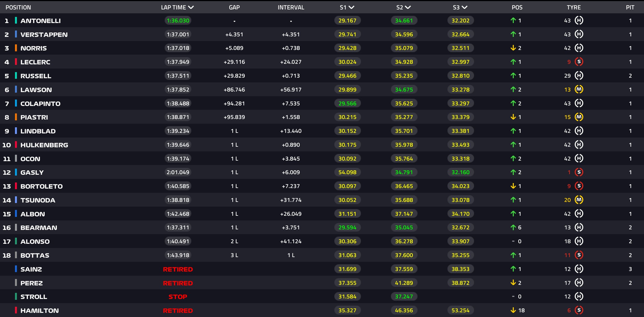644x317 pixels.
Task: Click Antonelli's teal team color bar
Action: (16, 20)
